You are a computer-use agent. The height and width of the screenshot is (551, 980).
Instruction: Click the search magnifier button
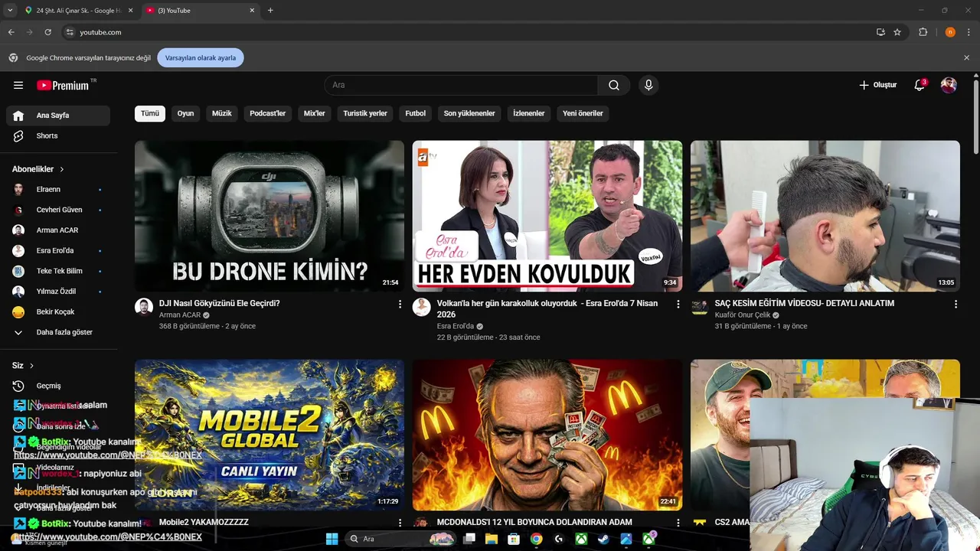point(614,85)
